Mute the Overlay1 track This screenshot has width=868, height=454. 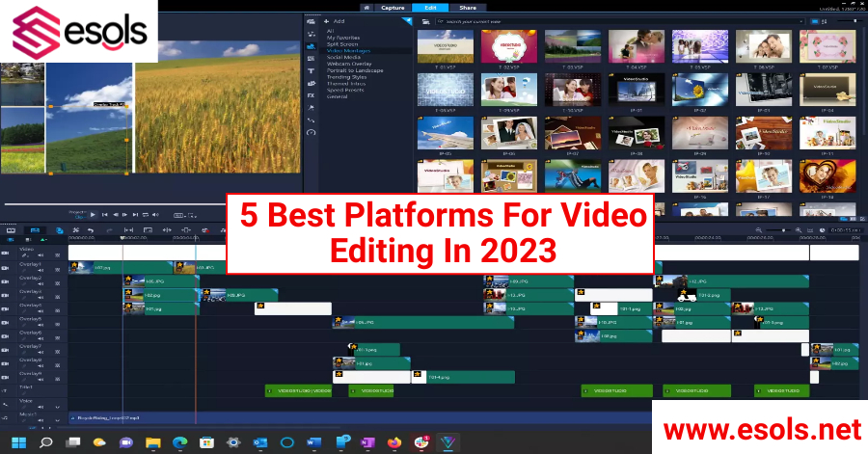point(41,269)
